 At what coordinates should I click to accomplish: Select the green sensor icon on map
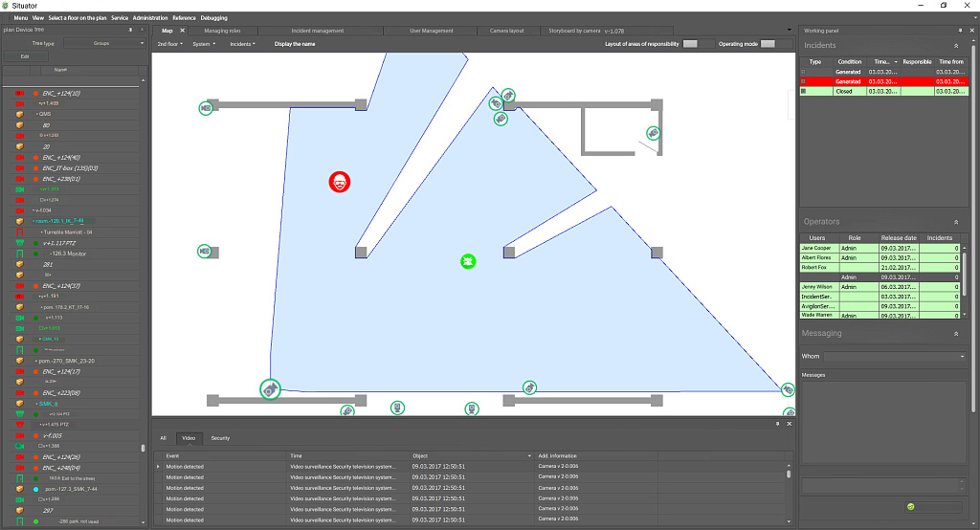(x=468, y=261)
